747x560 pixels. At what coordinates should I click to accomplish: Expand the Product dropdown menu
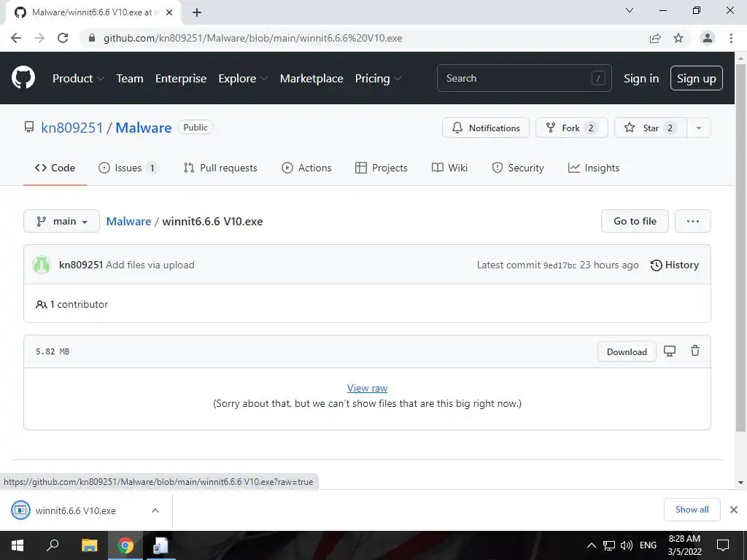click(78, 79)
